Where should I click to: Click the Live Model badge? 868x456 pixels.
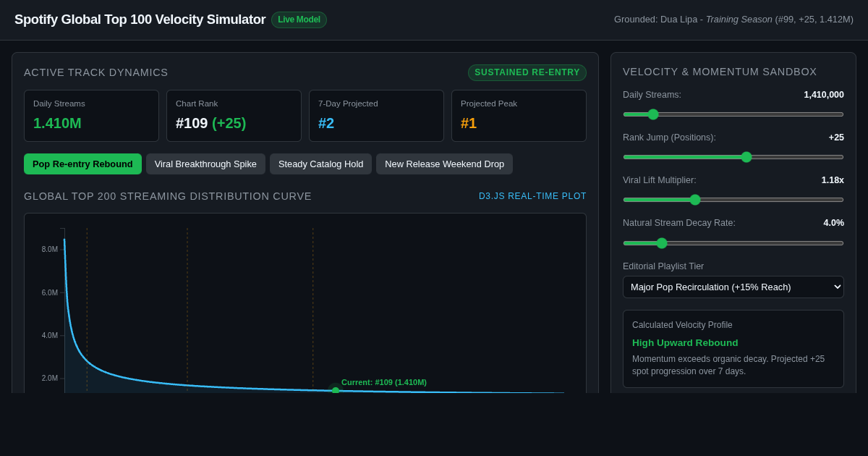tap(299, 20)
